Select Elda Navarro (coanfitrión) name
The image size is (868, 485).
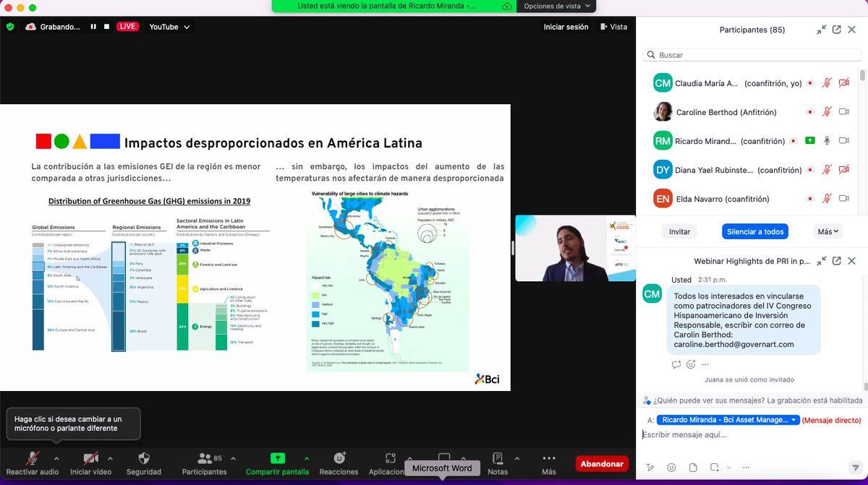[723, 199]
